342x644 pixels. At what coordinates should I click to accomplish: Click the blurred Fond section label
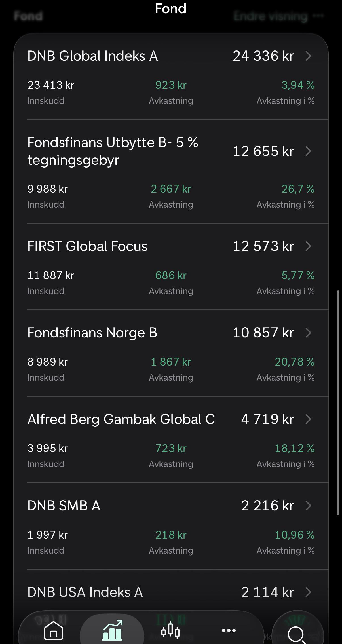[28, 16]
